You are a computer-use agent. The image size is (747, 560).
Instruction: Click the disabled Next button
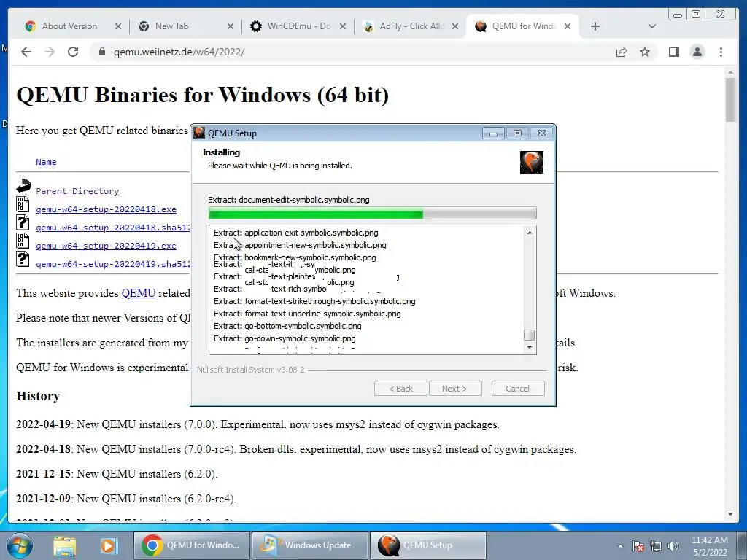[455, 389]
